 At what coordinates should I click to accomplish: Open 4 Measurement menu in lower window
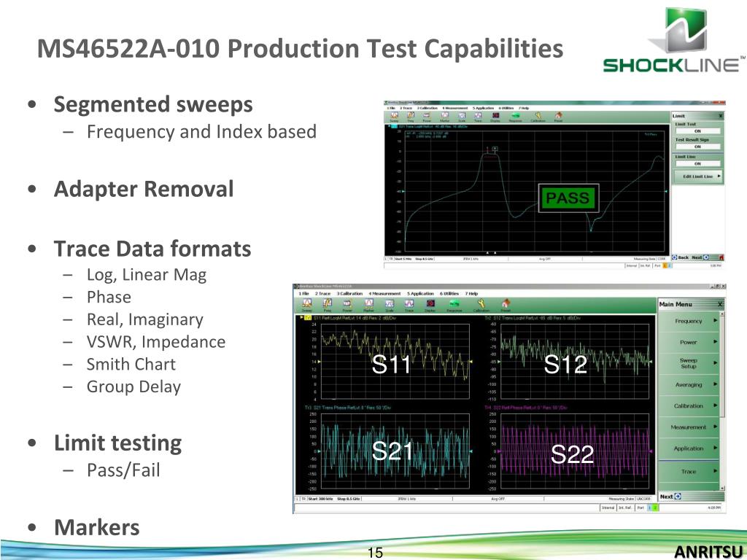pyautogui.click(x=384, y=293)
